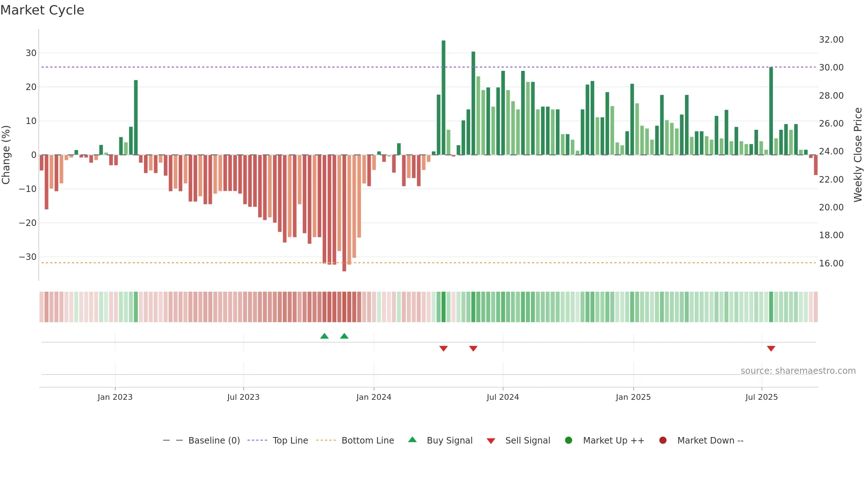Toggle the Market Down -- legend entry
The image size is (868, 488).
coord(701,440)
